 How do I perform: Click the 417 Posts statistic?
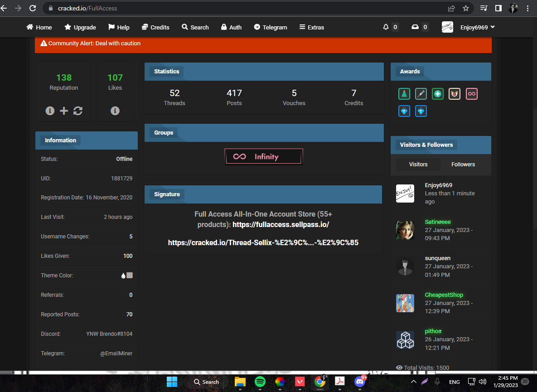[x=234, y=97]
